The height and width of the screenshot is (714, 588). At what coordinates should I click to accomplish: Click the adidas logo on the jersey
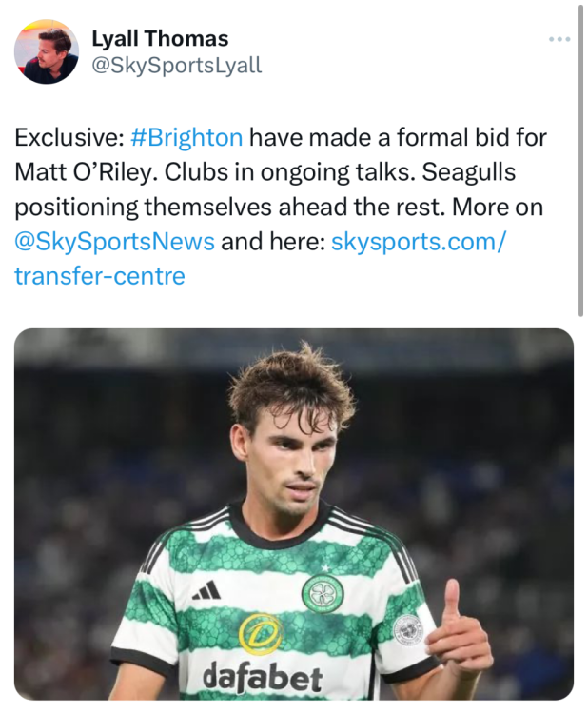(206, 590)
